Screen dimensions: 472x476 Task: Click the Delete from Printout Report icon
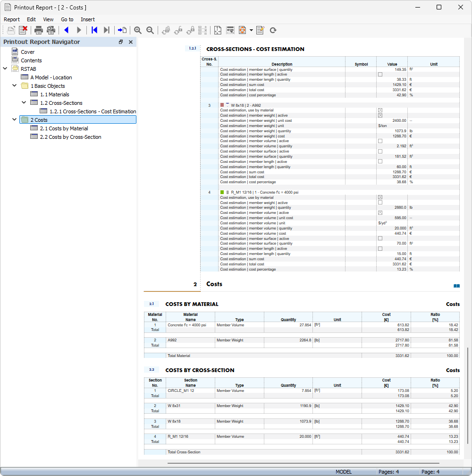point(23,30)
